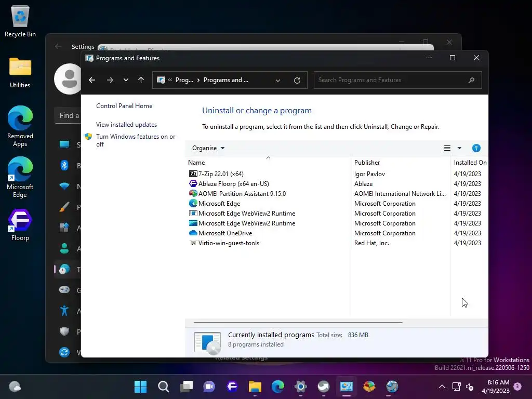Expand address bar history dropdown
The image size is (532, 399).
point(278,81)
